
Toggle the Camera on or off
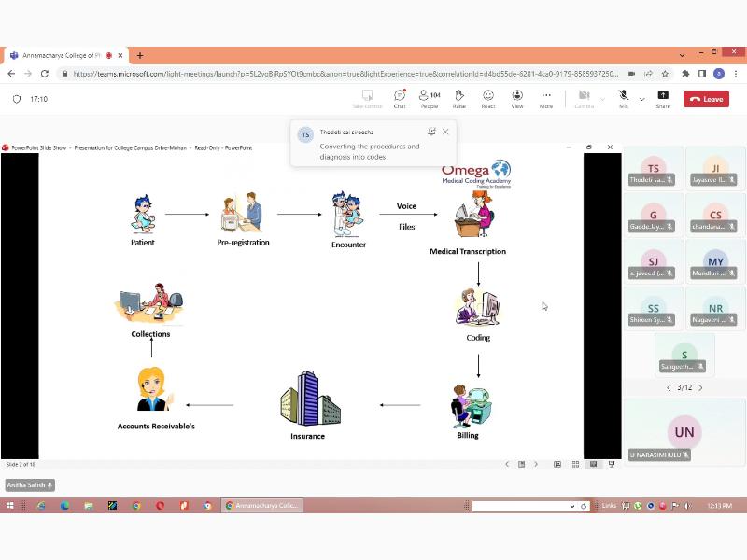point(584,97)
